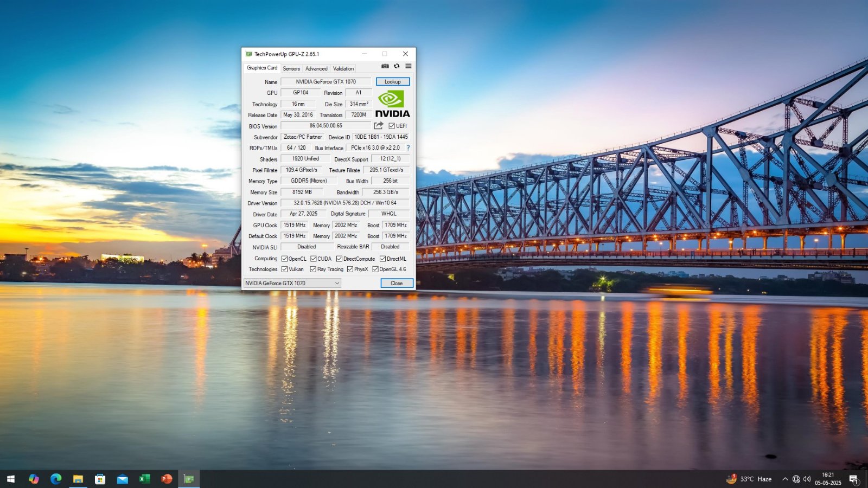Screen dimensions: 868x488
Task: Open the GPU-Z hamburger menu
Action: point(409,66)
